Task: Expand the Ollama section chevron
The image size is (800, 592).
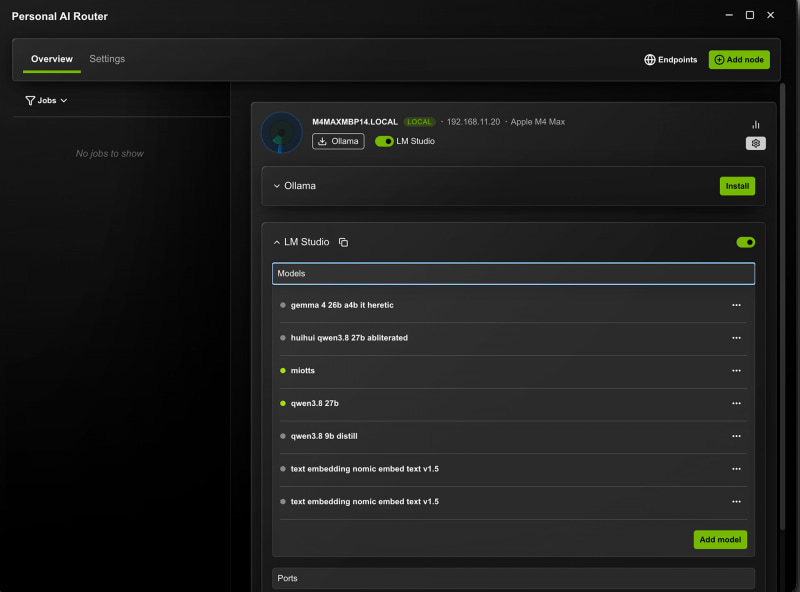Action: click(x=277, y=186)
